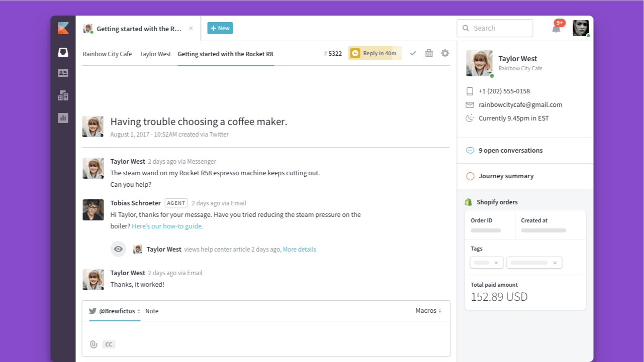
Task: Click Having trouble choosing a coffee maker title
Action: click(199, 122)
